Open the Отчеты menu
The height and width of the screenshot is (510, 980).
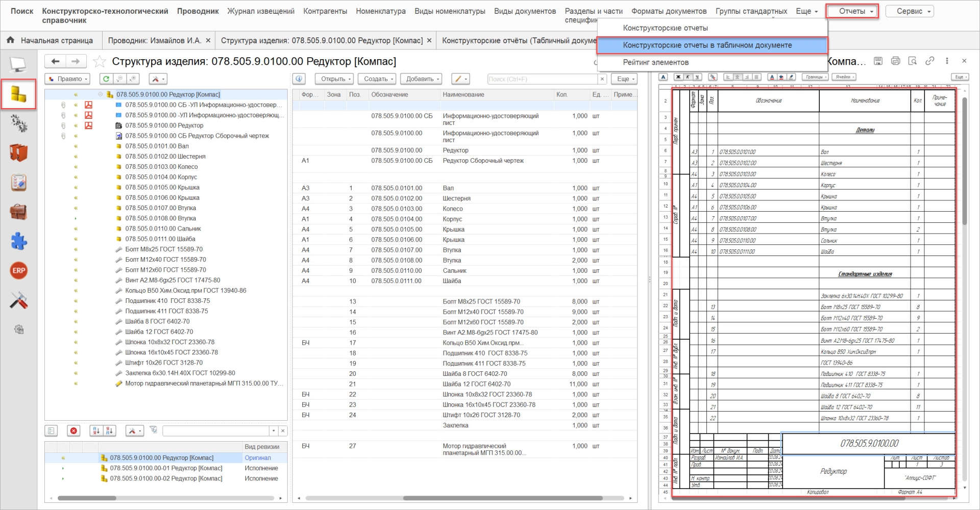pos(852,11)
